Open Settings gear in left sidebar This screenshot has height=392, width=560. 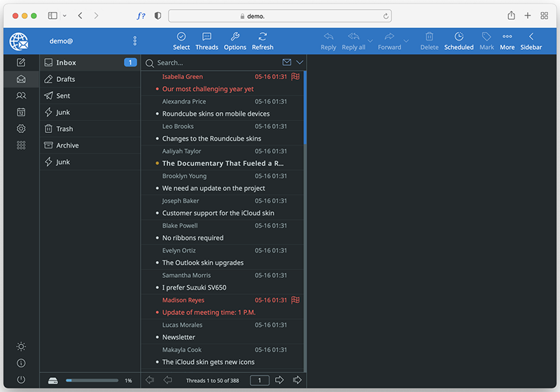(x=21, y=129)
